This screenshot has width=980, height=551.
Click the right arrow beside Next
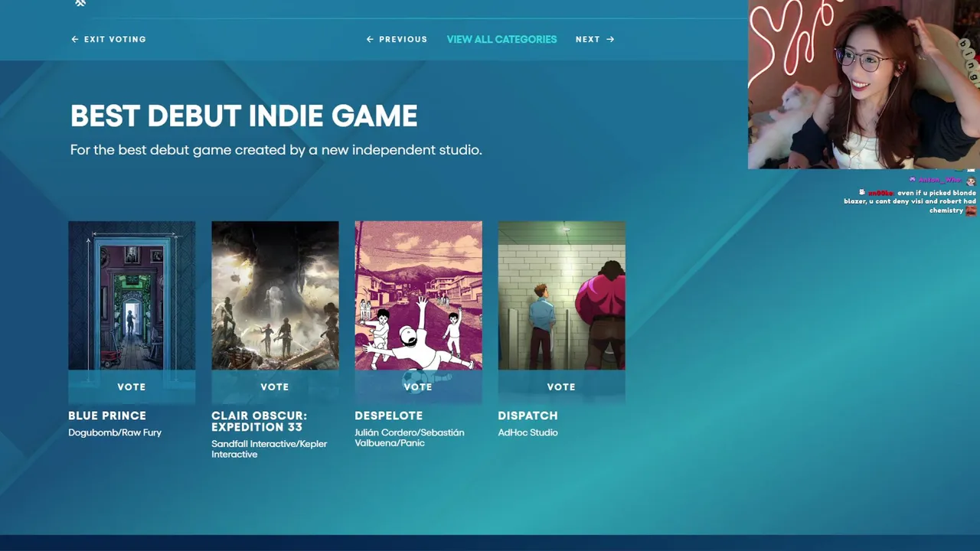click(610, 39)
